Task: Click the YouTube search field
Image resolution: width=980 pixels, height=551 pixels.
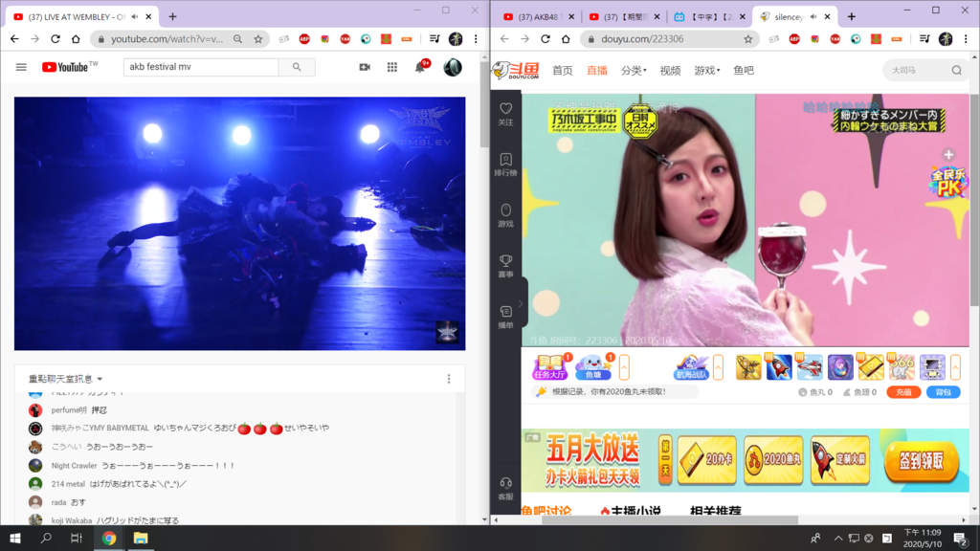Action: point(201,67)
